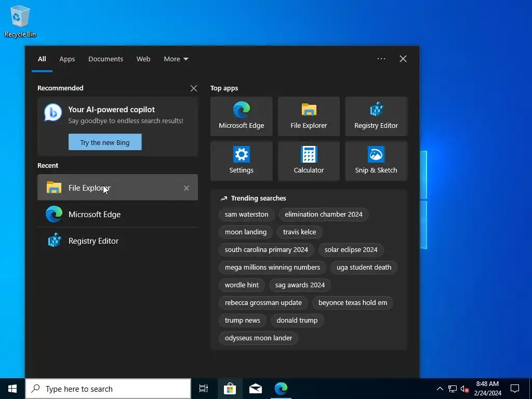The image size is (532, 399).
Task: Search beyonce texas hold em
Action: tap(353, 303)
